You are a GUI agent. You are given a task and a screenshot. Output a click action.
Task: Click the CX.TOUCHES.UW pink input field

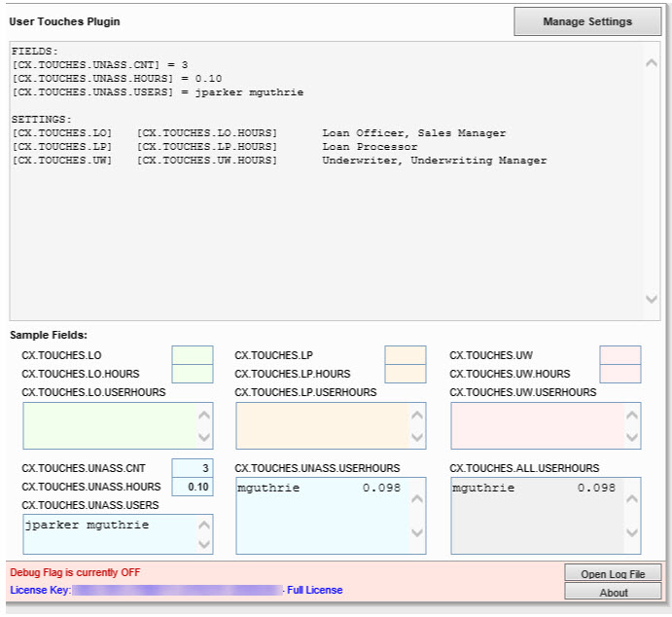[x=619, y=355]
